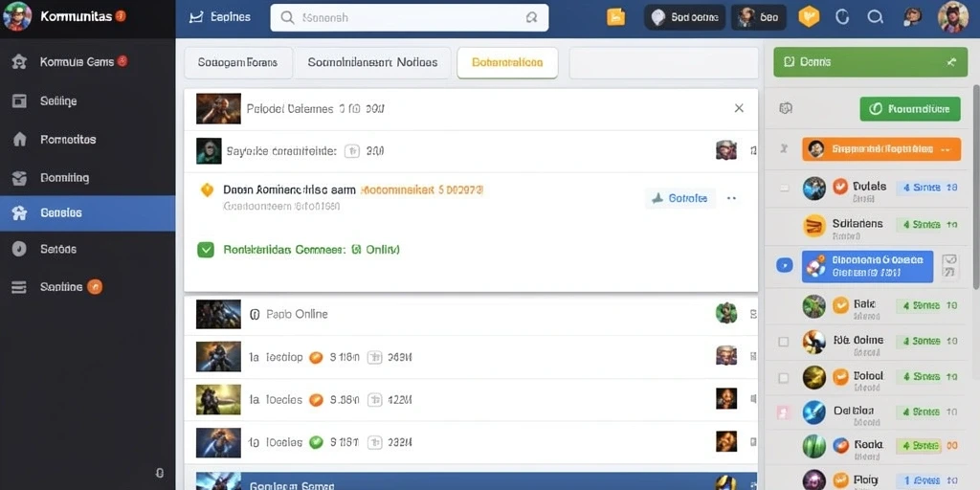Open the Palodel Ualemes game thumbnail
This screenshot has width=980, height=490.
[219, 109]
